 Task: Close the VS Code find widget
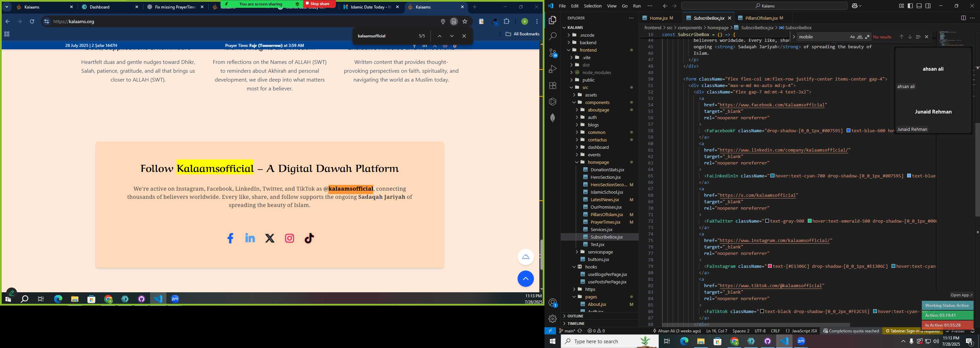pyautogui.click(x=926, y=37)
